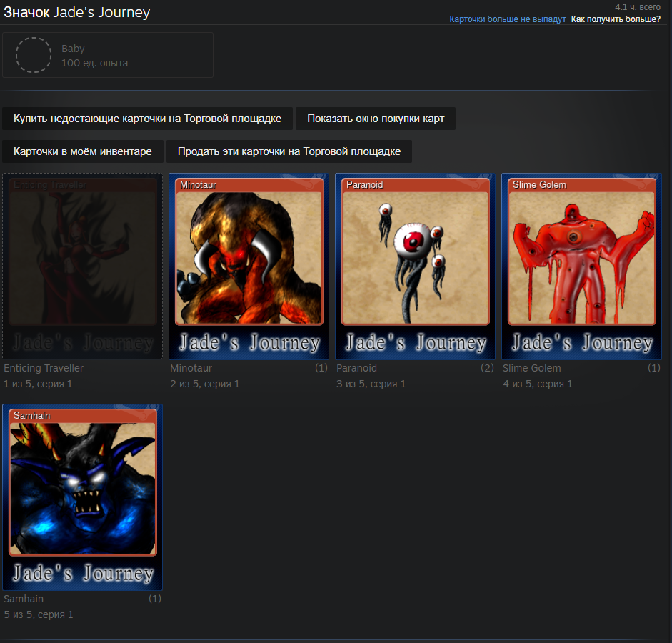Click the Slime Golem count '(1)'
Screen dimensions: 672x643
(x=654, y=368)
